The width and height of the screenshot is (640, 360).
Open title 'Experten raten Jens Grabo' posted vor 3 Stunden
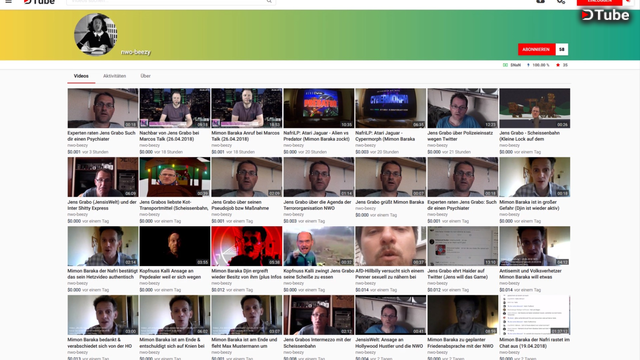tap(102, 136)
